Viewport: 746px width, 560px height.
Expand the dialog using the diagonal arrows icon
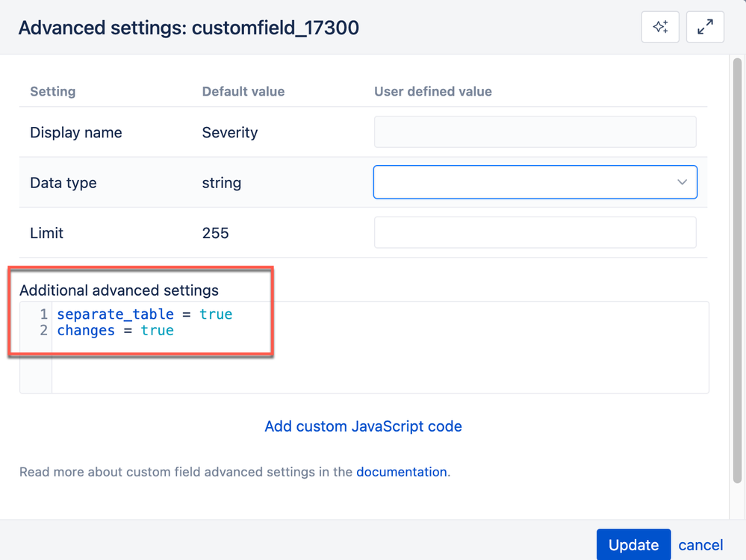click(705, 27)
